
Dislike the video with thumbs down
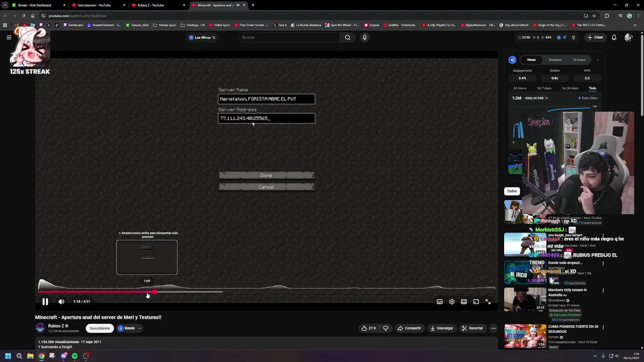386,328
